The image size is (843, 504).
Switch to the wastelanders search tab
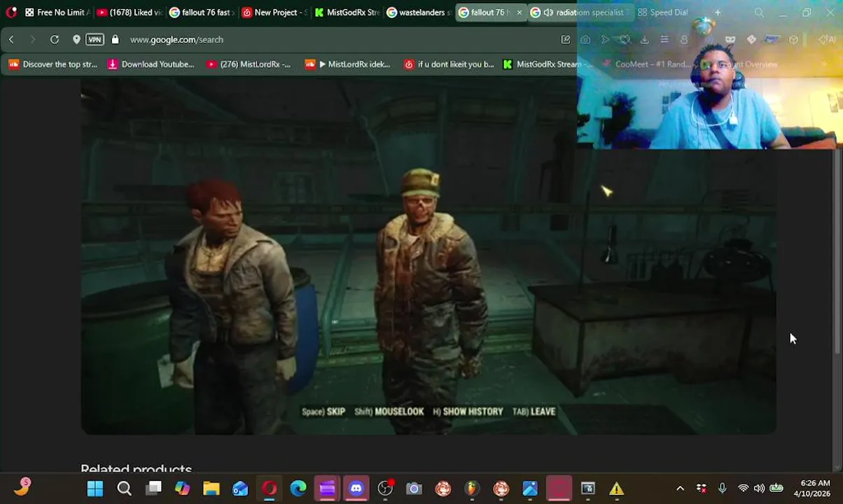tap(419, 13)
